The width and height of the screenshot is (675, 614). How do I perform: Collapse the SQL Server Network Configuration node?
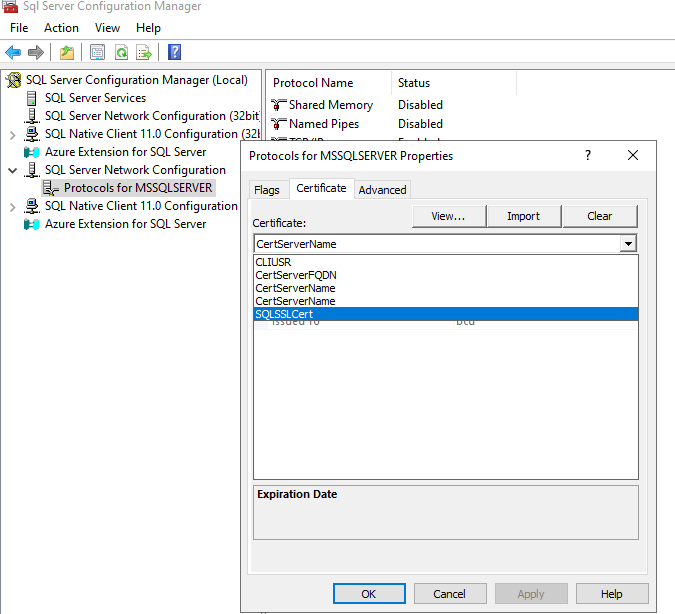click(x=12, y=170)
